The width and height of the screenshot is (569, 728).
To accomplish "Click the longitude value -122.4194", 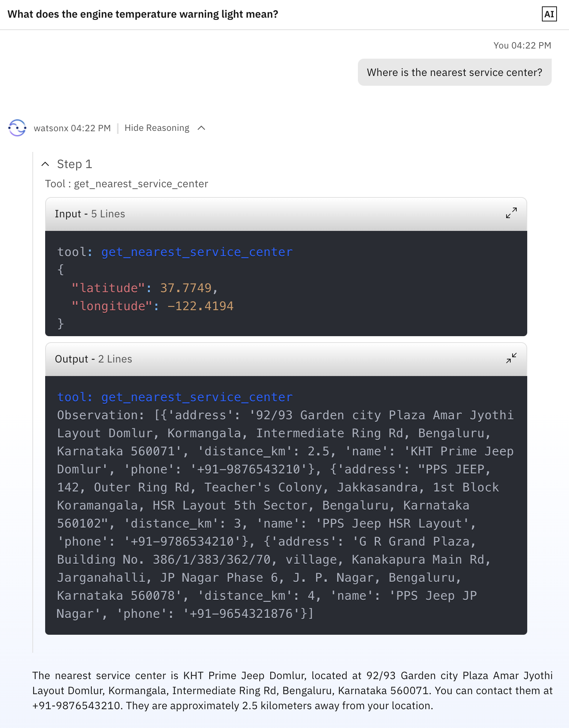I will (x=201, y=306).
